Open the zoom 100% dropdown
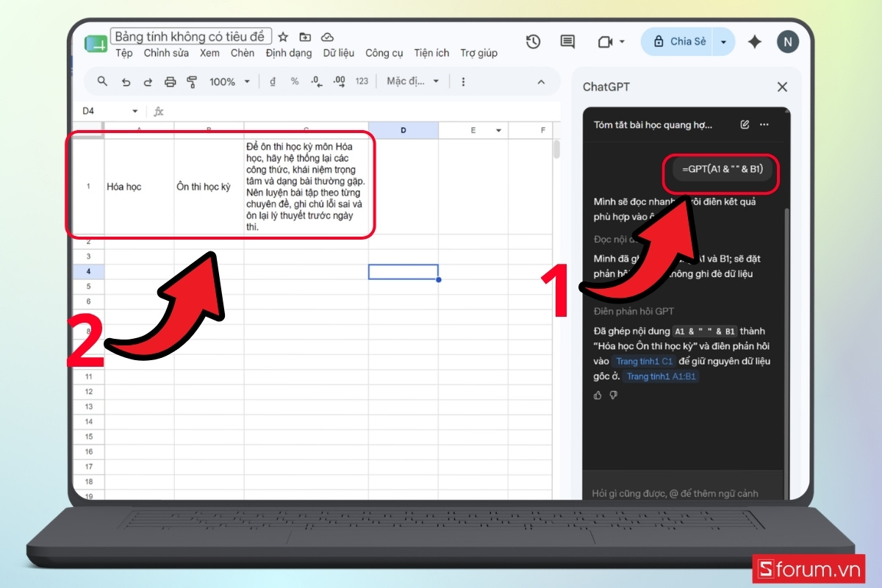The width and height of the screenshot is (882, 588). [x=229, y=82]
